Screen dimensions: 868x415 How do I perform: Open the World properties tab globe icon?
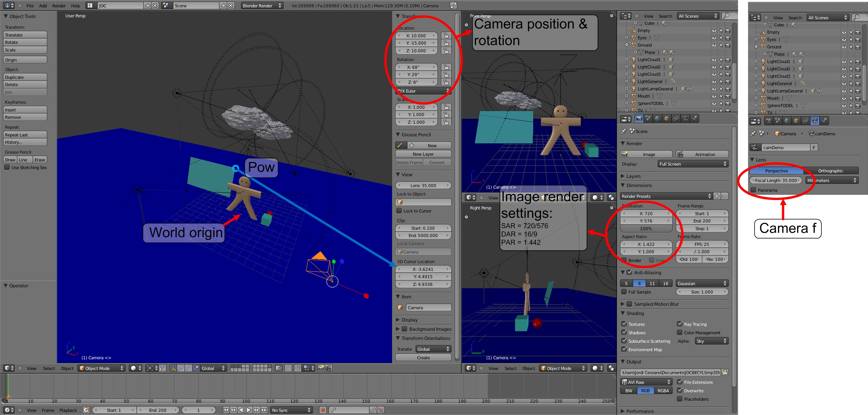point(657,118)
